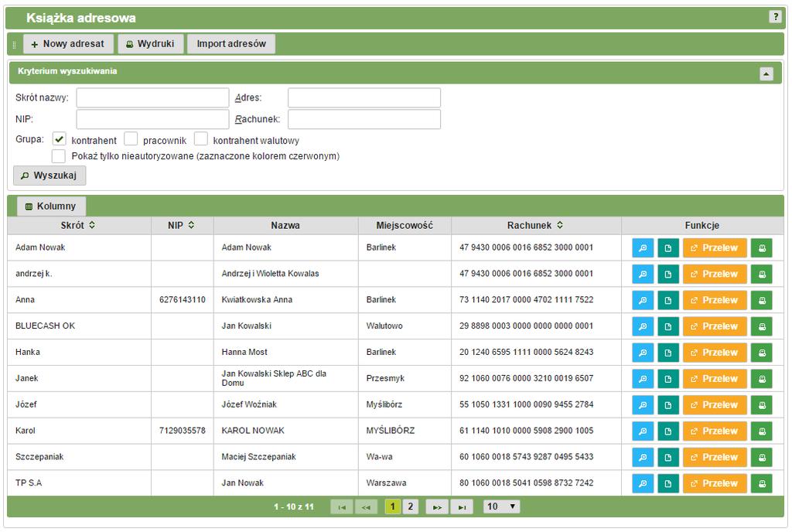Print icon for TP S.A row

(762, 484)
